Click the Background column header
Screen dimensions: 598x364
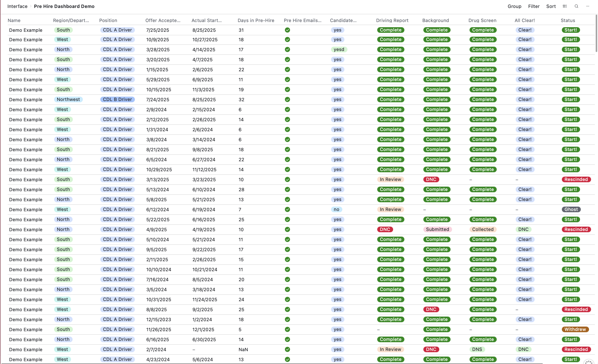pos(436,20)
